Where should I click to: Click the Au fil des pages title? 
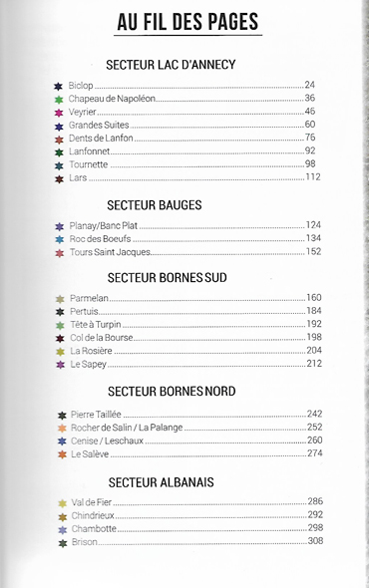click(x=187, y=22)
